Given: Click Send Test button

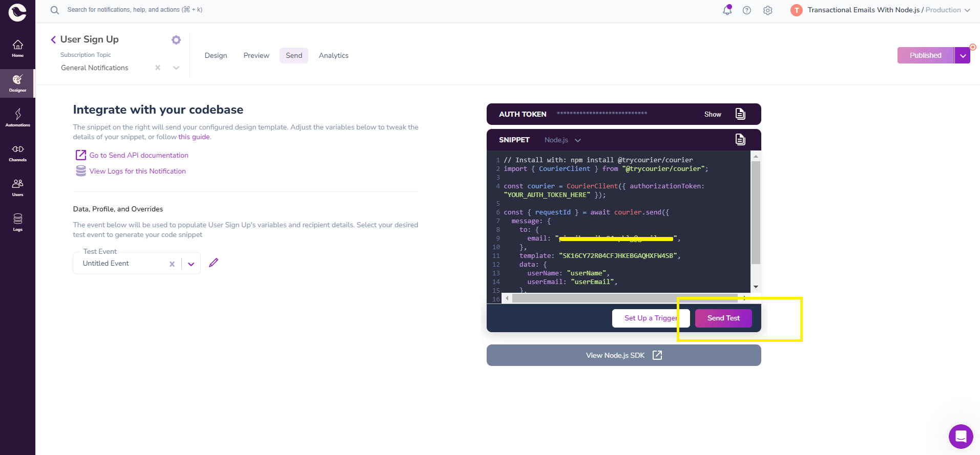Looking at the screenshot, I should click(723, 318).
